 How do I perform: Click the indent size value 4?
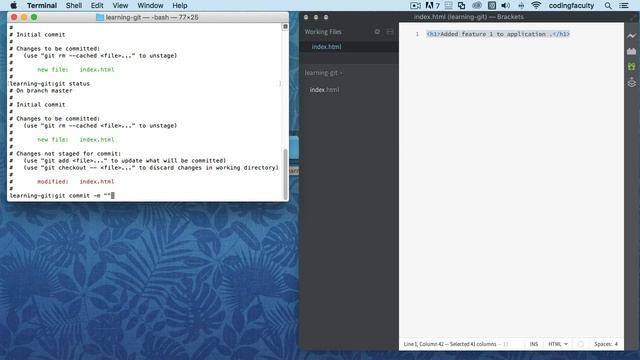pos(616,344)
